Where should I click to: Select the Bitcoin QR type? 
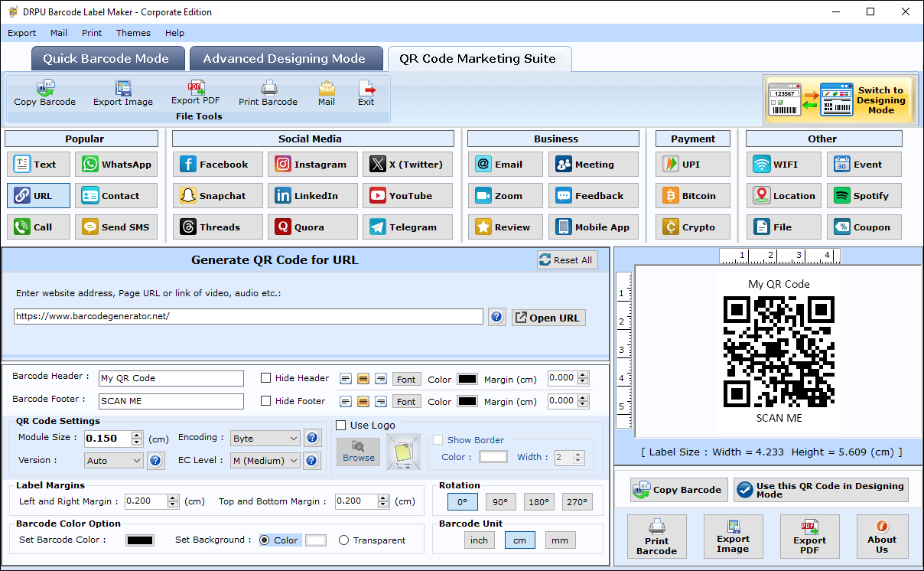point(691,196)
